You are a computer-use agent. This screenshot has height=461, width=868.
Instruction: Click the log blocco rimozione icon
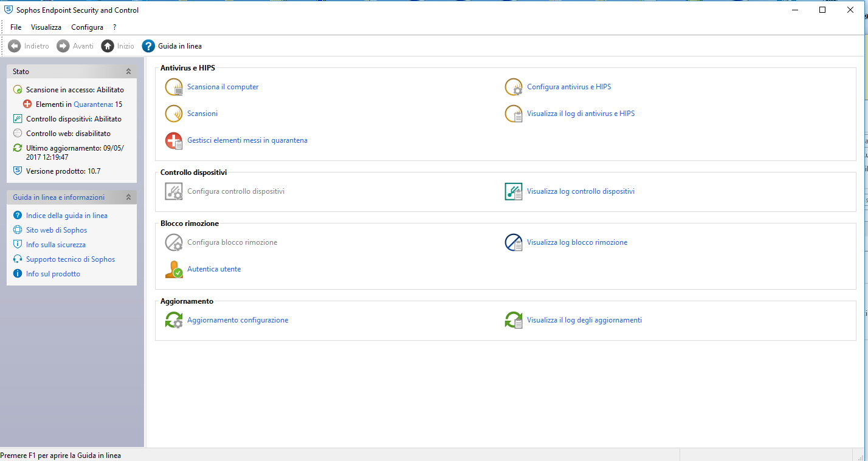point(514,242)
